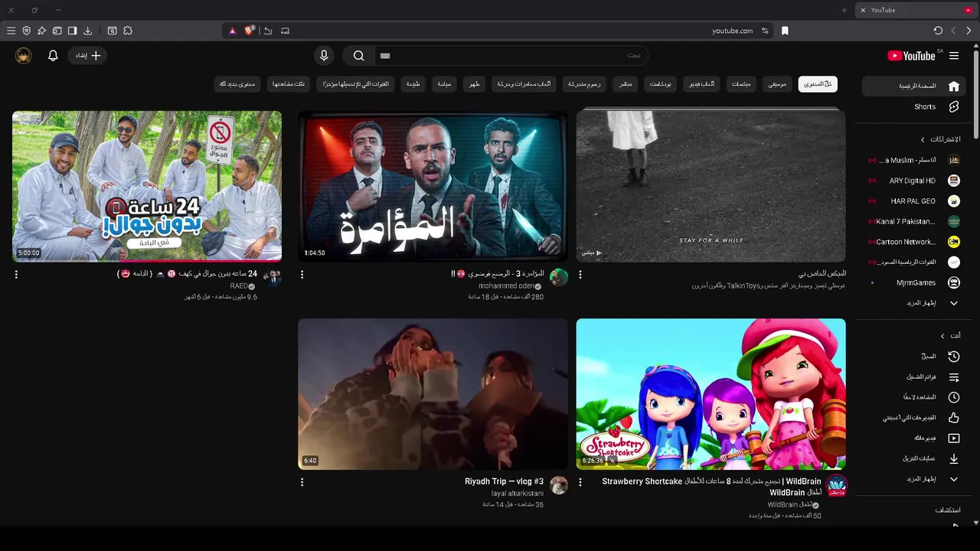The width and height of the screenshot is (980, 551).
Task: Open more options for mohammed oden video
Action: [302, 274]
